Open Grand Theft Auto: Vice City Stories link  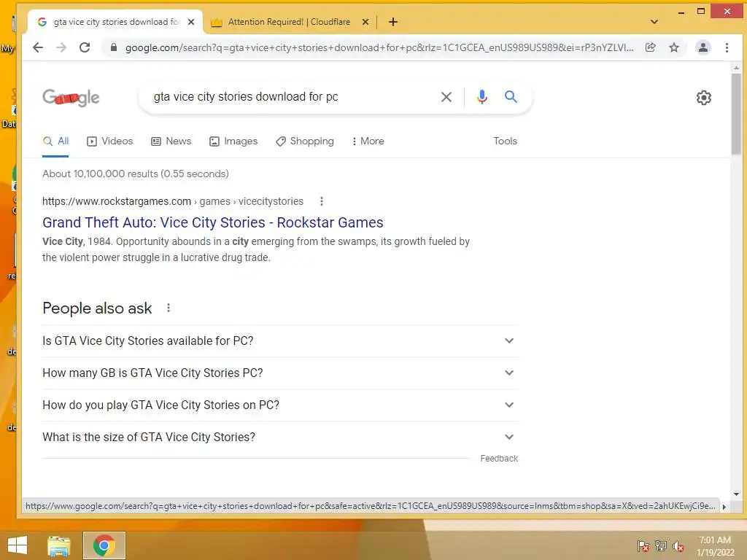[213, 222]
